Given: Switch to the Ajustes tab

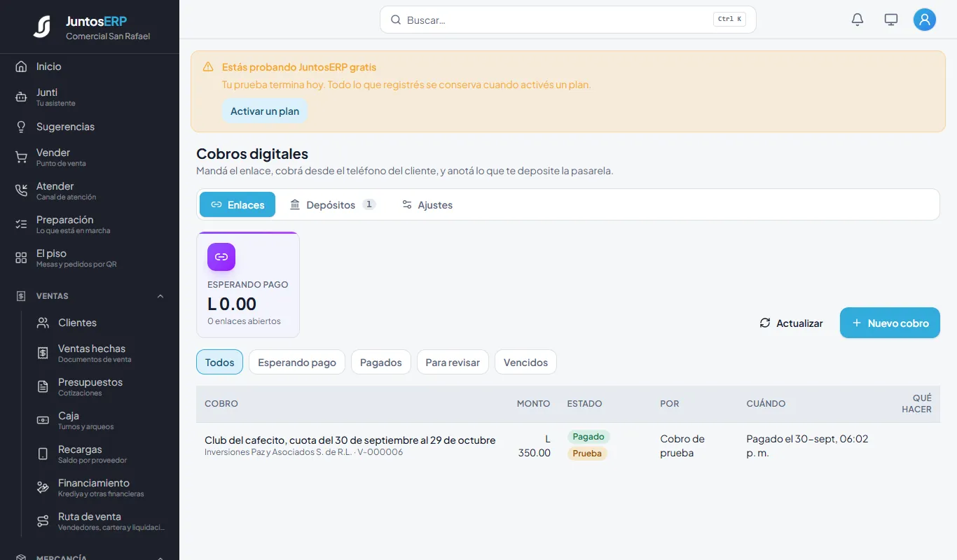Looking at the screenshot, I should (x=427, y=204).
